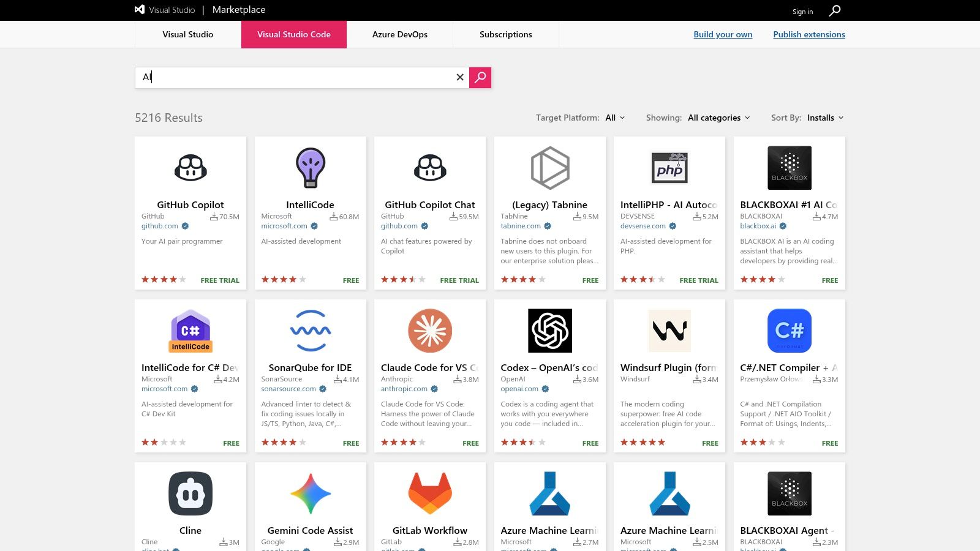Change the Sort By Installs dropdown
The width and height of the screenshot is (980, 551).
point(825,118)
